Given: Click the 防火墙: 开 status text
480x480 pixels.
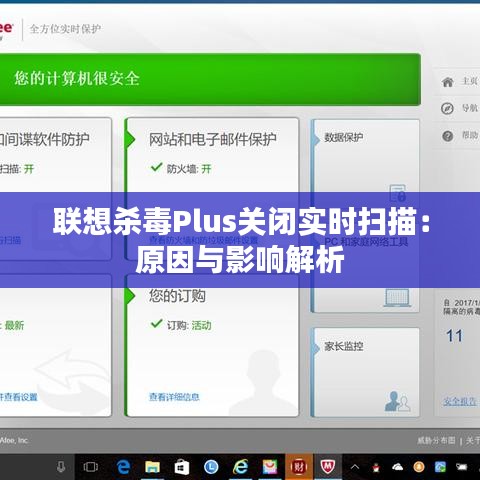Looking at the screenshot, I should [x=189, y=169].
